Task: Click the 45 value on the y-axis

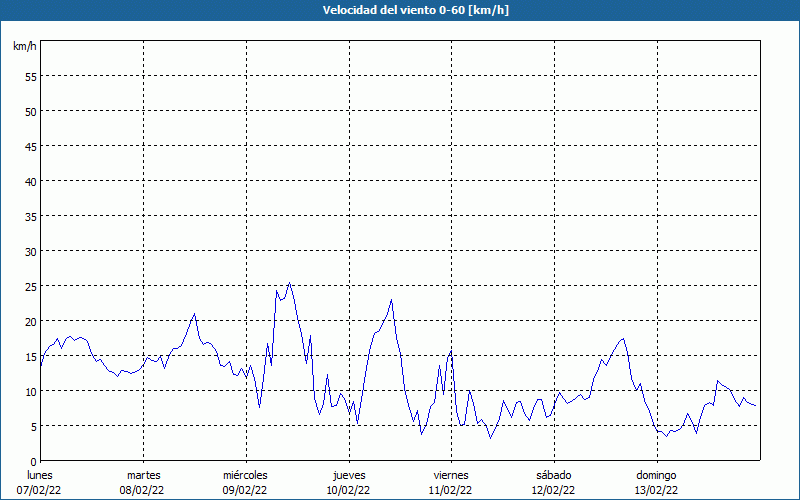Action: click(x=31, y=146)
